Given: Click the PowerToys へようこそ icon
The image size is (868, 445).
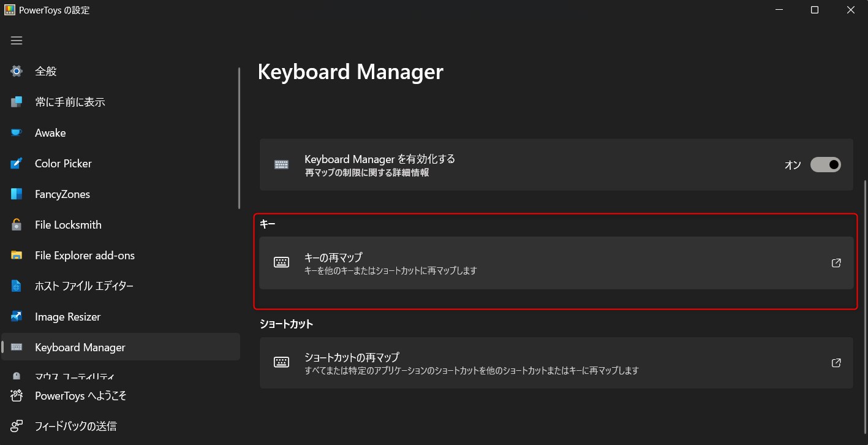Looking at the screenshot, I should (17, 395).
